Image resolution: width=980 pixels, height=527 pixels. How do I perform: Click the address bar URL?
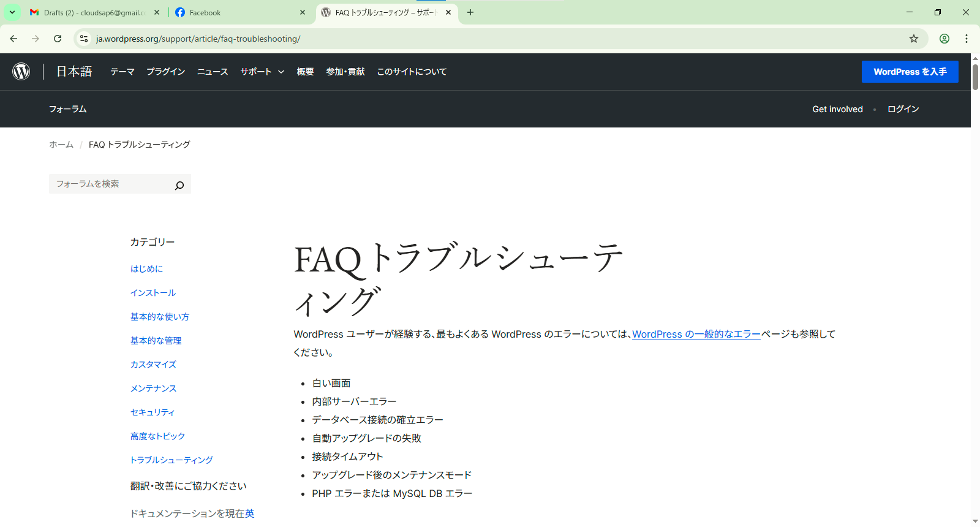198,39
